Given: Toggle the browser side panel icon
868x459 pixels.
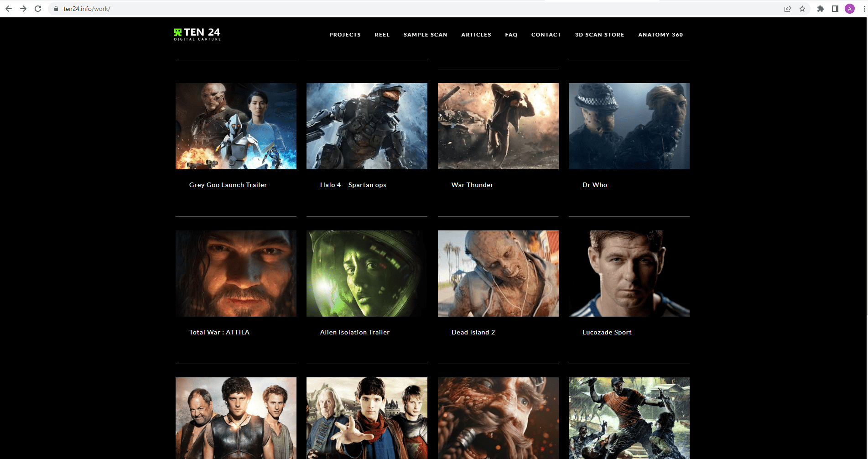Looking at the screenshot, I should pos(835,9).
